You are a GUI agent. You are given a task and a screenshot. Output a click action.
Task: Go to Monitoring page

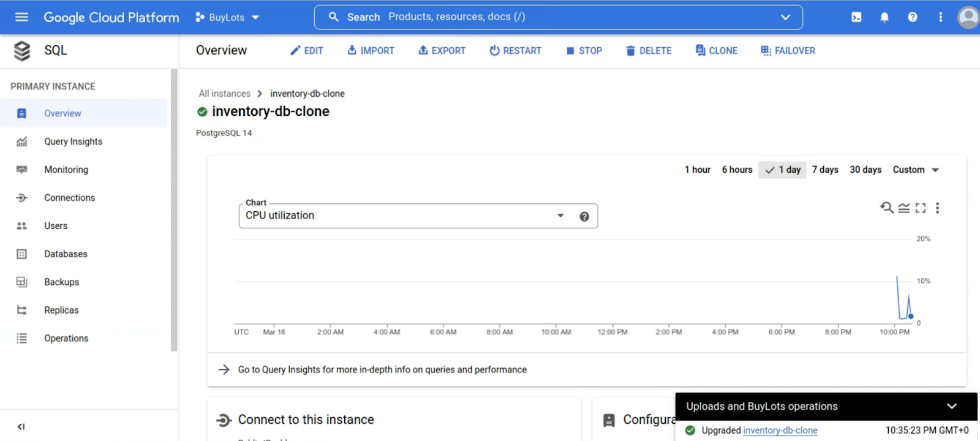point(66,170)
